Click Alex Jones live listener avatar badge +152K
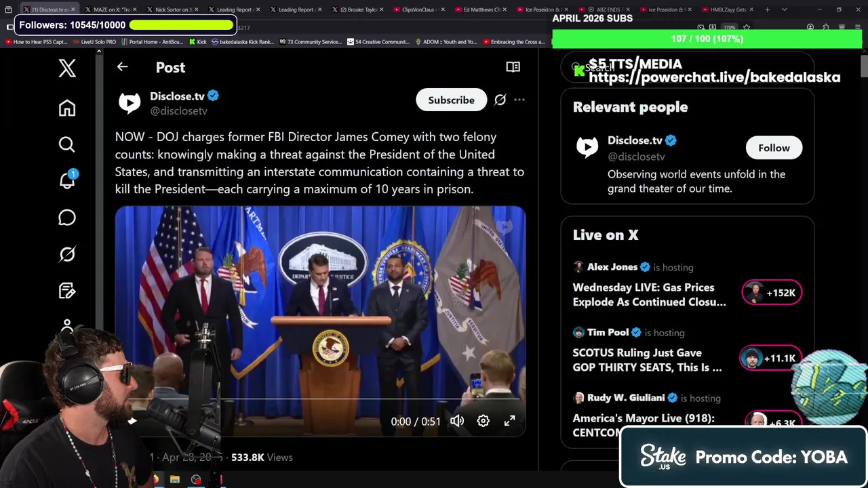This screenshot has height=488, width=868. click(772, 293)
